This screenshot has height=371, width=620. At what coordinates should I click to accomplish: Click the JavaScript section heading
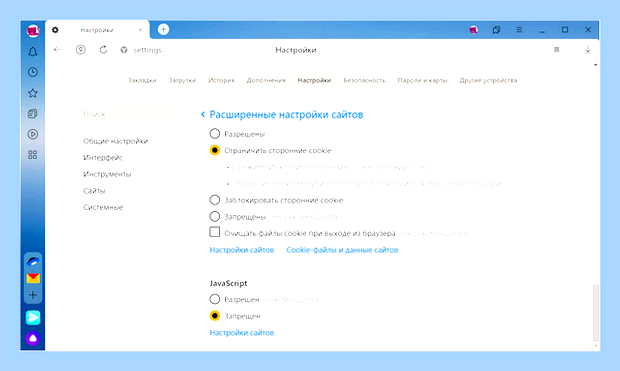228,283
